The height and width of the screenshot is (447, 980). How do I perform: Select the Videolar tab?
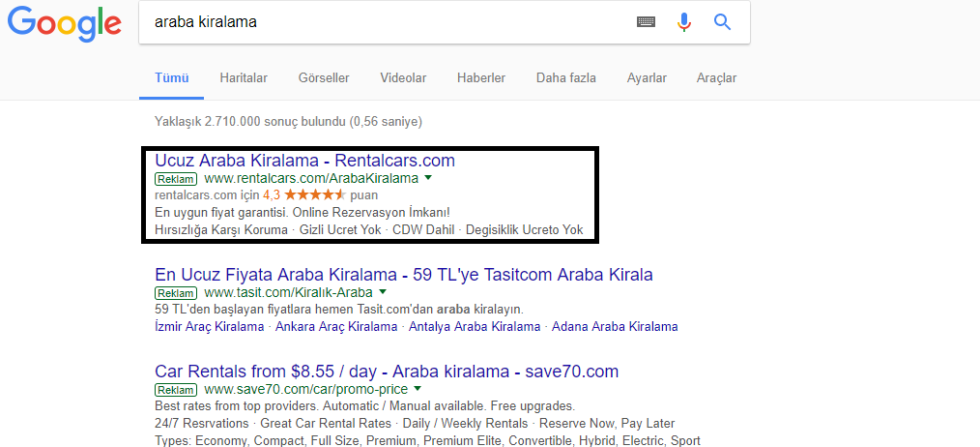(x=403, y=77)
